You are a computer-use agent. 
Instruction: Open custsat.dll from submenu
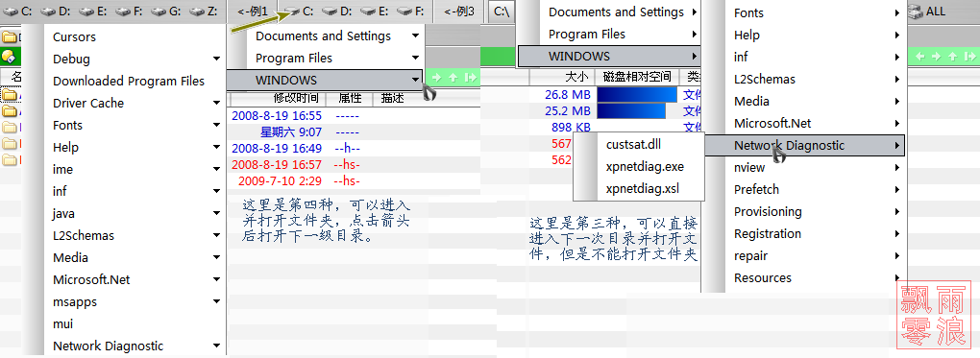click(634, 144)
